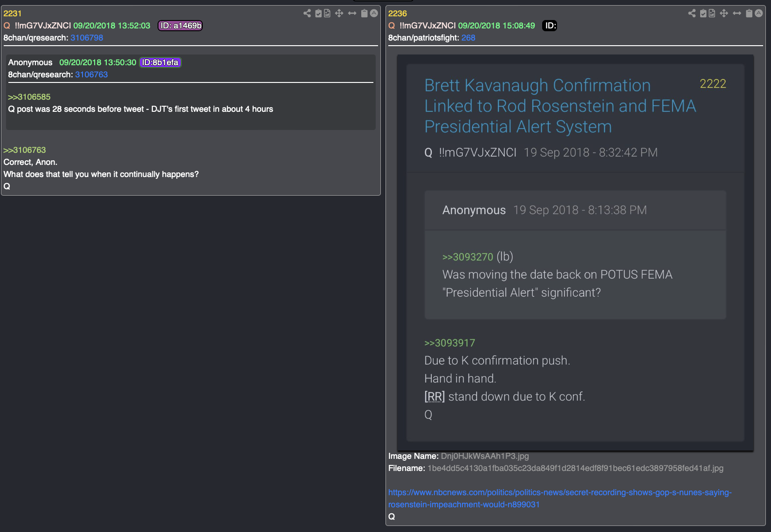Click timestamp 09/20/2018 15:08:49
This screenshot has height=532, width=771.
click(x=496, y=26)
